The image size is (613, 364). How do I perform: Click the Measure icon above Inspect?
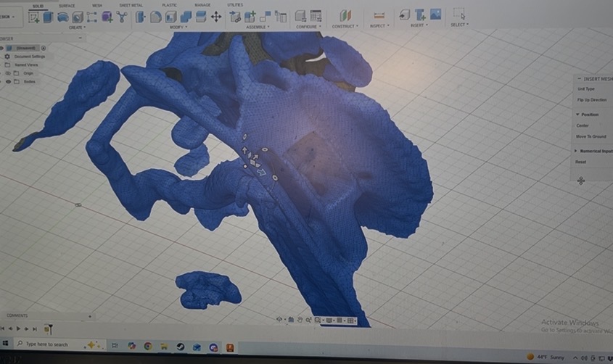(378, 15)
